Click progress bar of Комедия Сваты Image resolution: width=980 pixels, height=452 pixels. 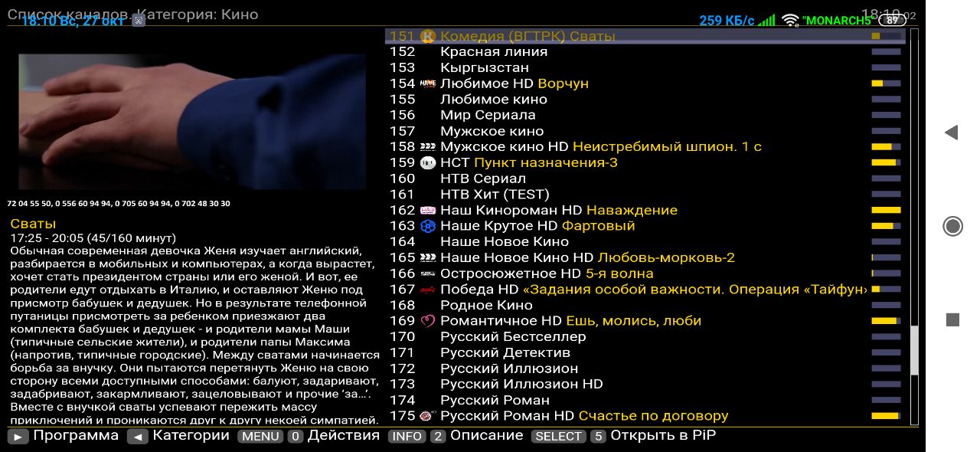[886, 36]
